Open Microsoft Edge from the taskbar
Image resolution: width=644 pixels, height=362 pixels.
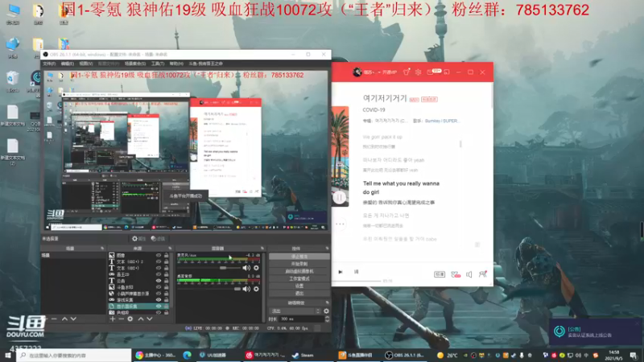(x=188, y=356)
